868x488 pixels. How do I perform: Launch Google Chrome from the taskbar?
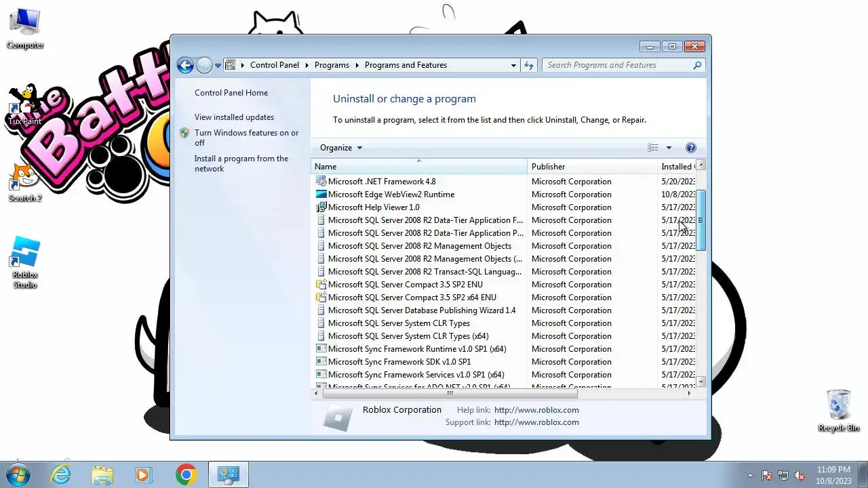186,475
